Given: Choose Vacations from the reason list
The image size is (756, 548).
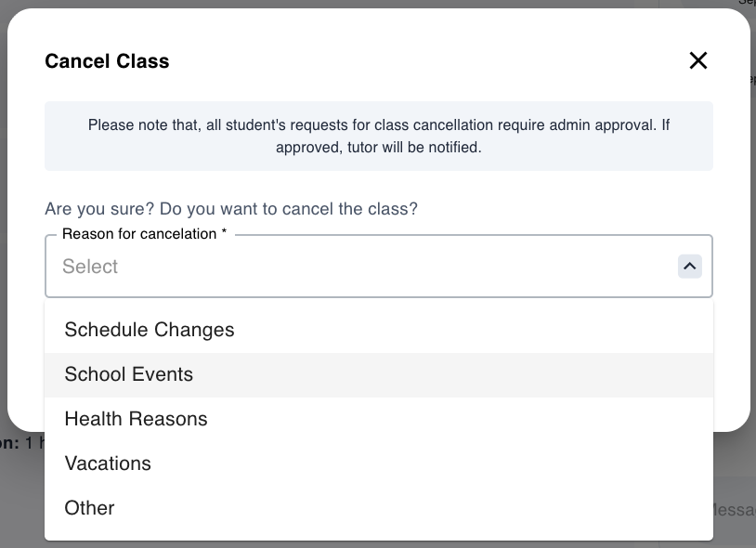Looking at the screenshot, I should click(x=108, y=463).
